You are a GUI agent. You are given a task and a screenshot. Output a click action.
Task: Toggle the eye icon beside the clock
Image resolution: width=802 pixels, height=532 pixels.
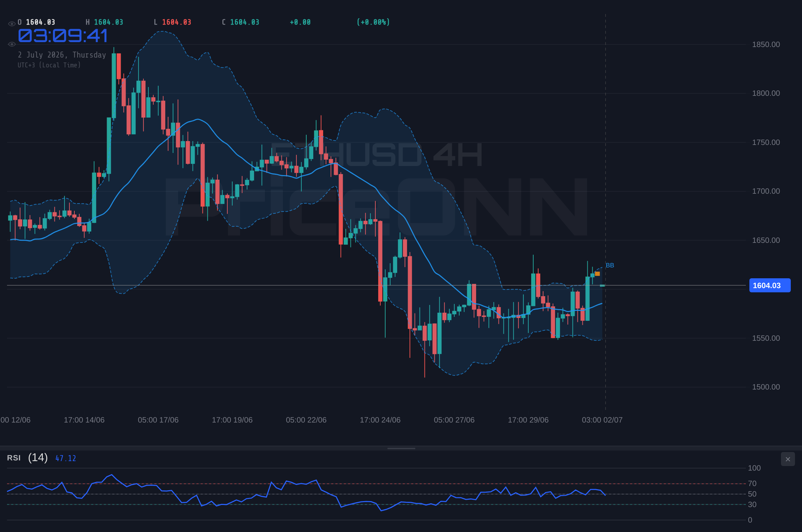tap(12, 44)
